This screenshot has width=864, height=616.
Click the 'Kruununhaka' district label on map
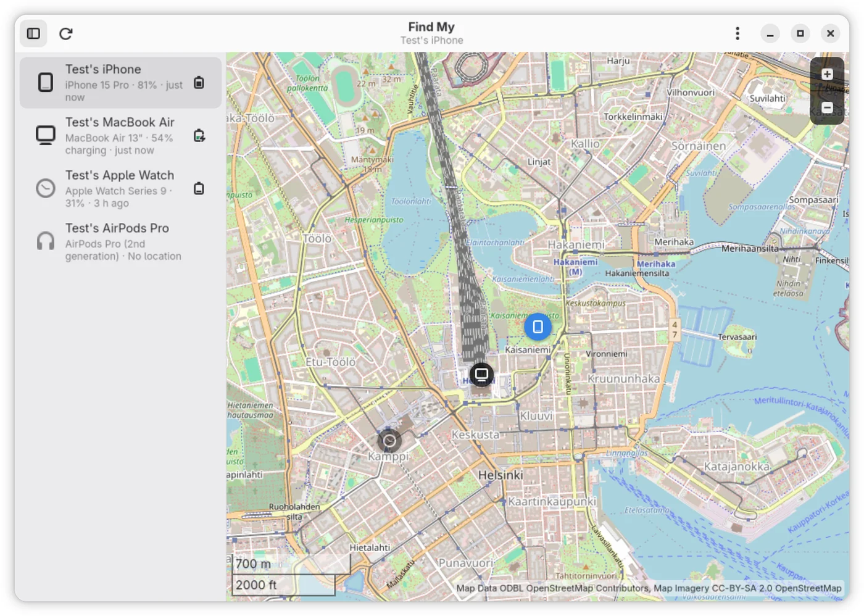(x=623, y=378)
